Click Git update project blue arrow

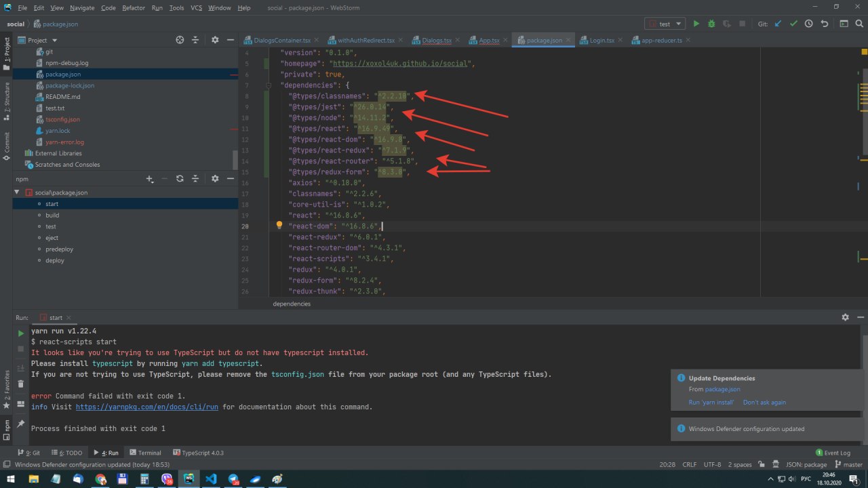pos(778,24)
